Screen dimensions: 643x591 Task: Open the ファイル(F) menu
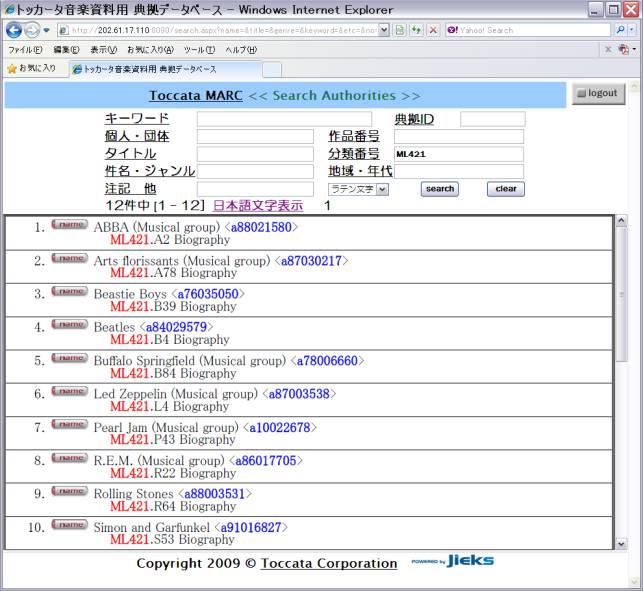[25, 50]
